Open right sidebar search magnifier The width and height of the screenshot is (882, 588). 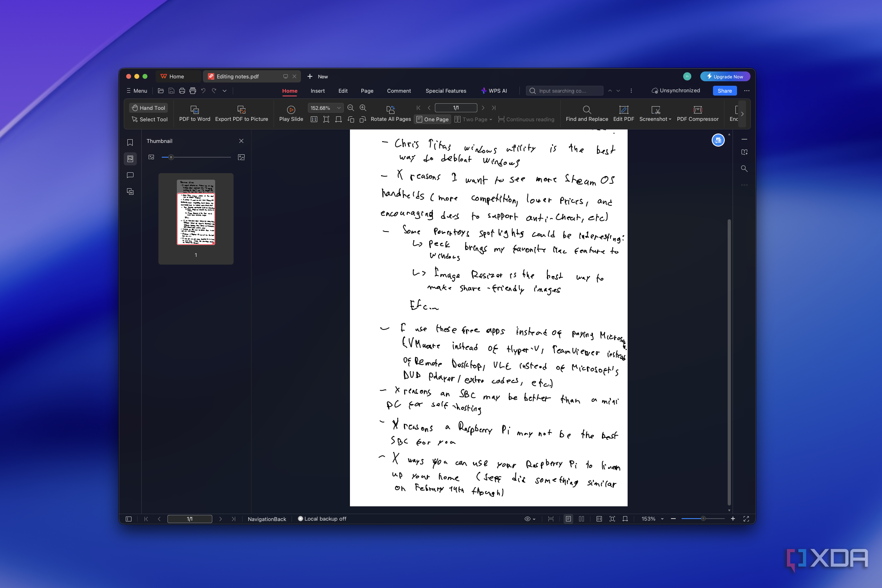(744, 169)
